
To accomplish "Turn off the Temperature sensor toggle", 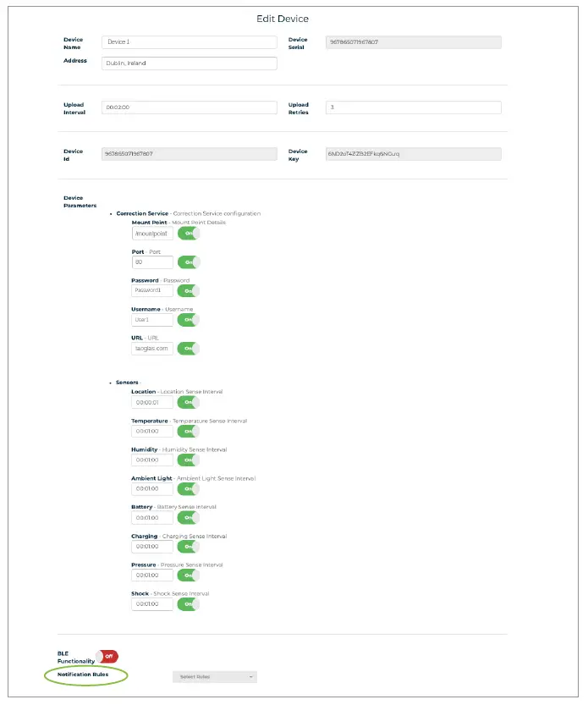I will click(188, 432).
